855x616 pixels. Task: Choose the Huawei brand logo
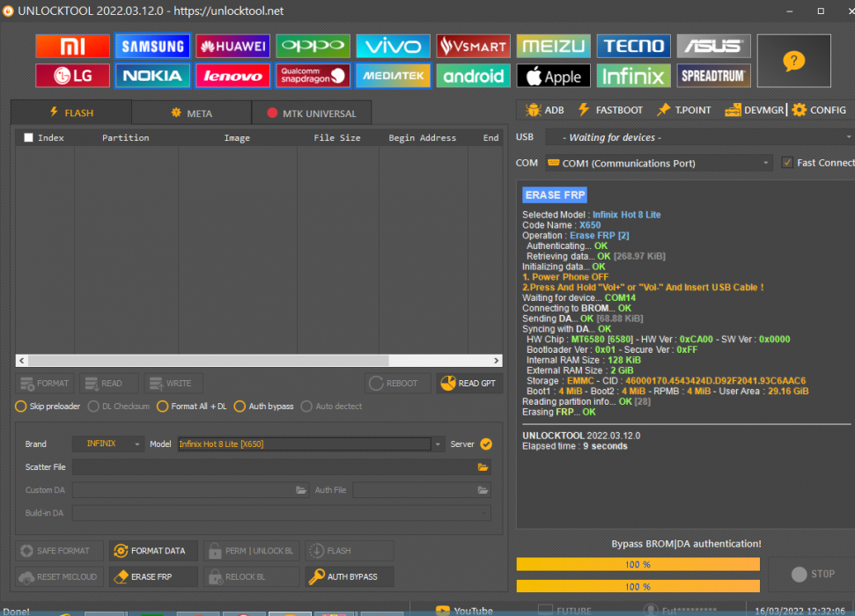[232, 47]
